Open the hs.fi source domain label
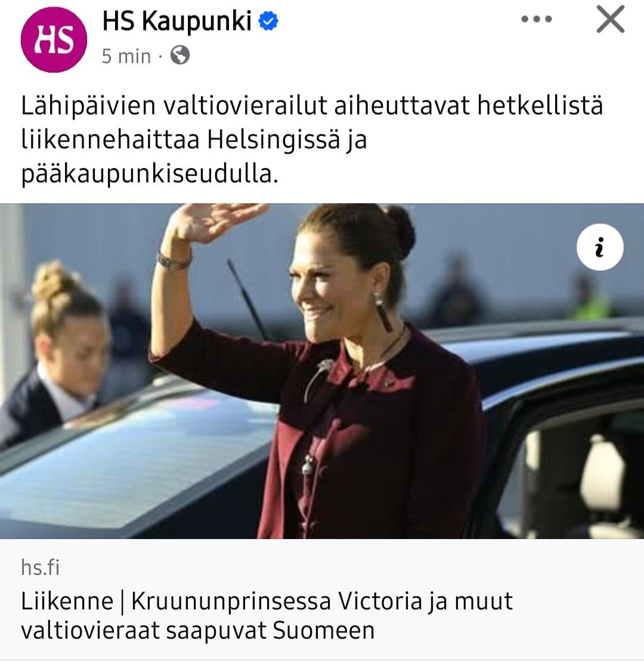644x672 pixels. [x=41, y=568]
